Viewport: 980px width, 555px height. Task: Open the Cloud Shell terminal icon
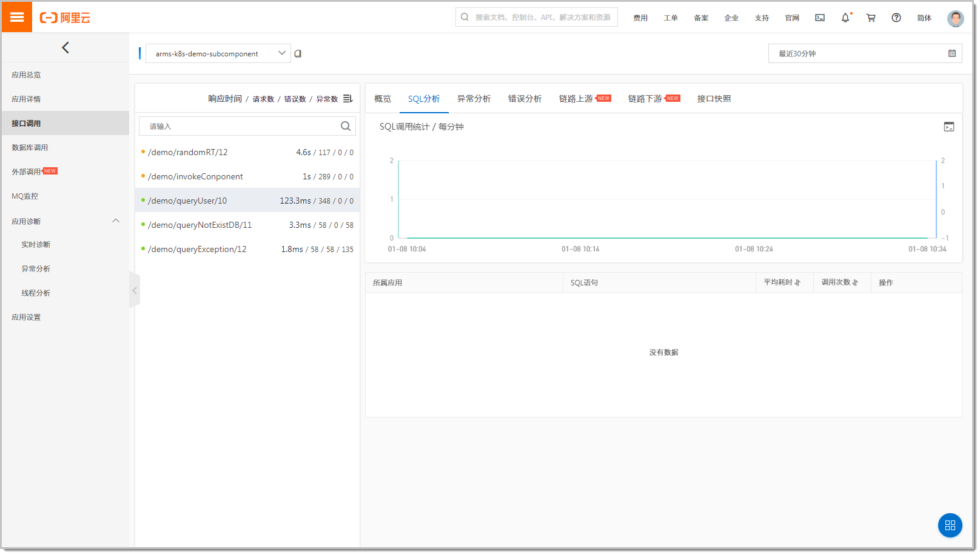click(x=820, y=18)
